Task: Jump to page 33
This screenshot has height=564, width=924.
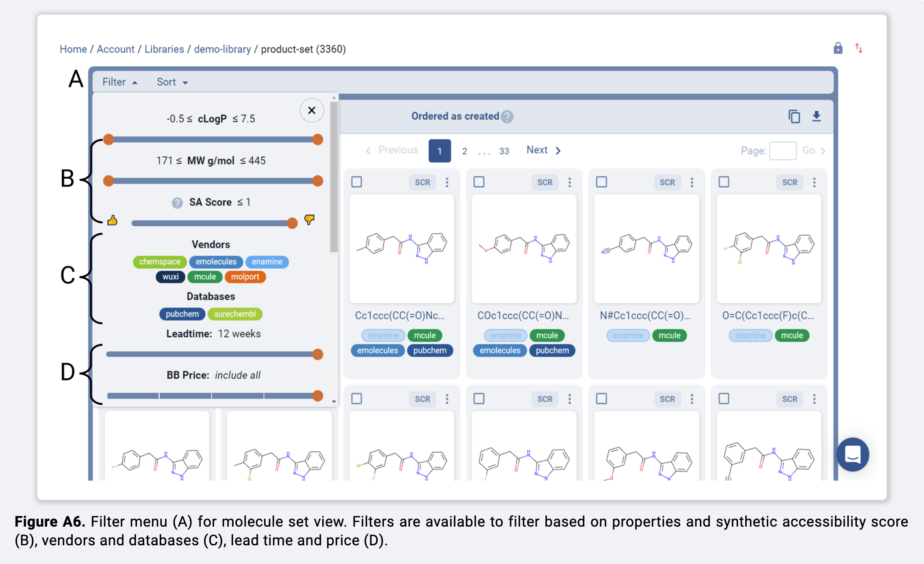Action: pyautogui.click(x=504, y=151)
